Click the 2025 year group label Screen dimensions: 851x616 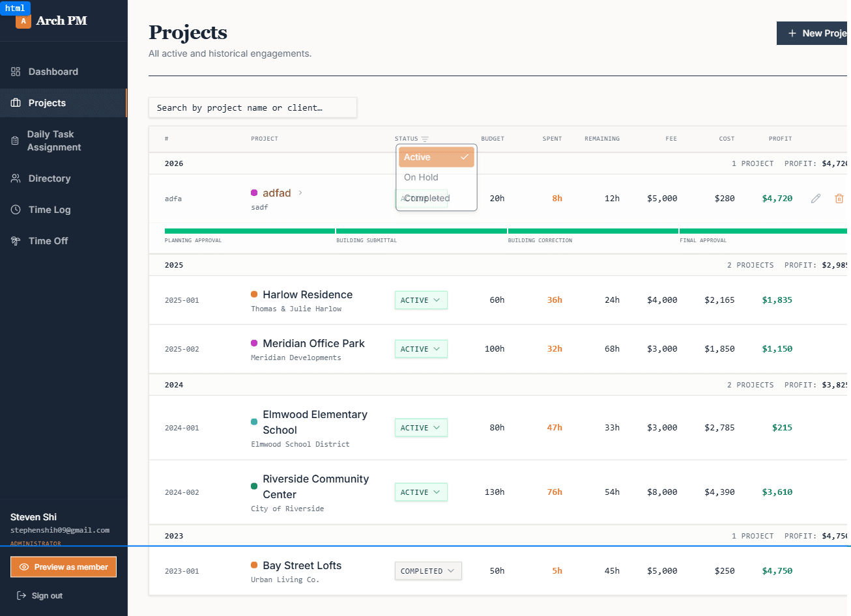[x=174, y=265]
